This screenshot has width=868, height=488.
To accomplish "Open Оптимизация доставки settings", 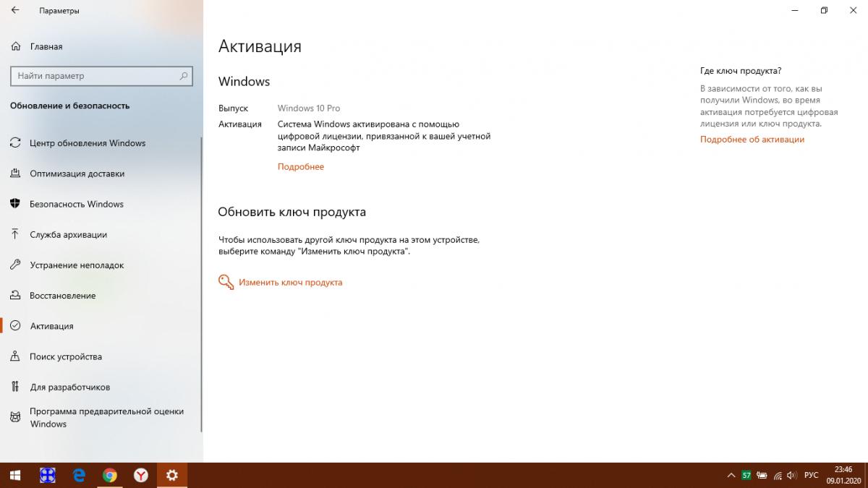I will (x=77, y=174).
